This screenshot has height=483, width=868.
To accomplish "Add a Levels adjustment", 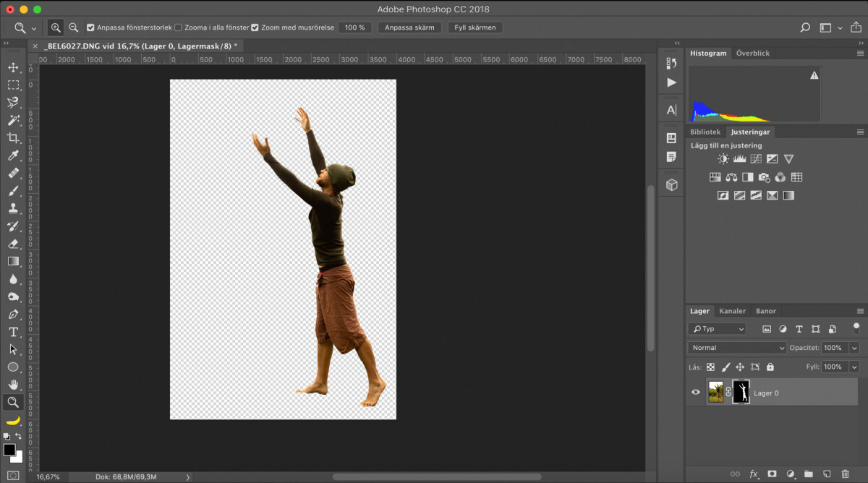I will point(739,158).
